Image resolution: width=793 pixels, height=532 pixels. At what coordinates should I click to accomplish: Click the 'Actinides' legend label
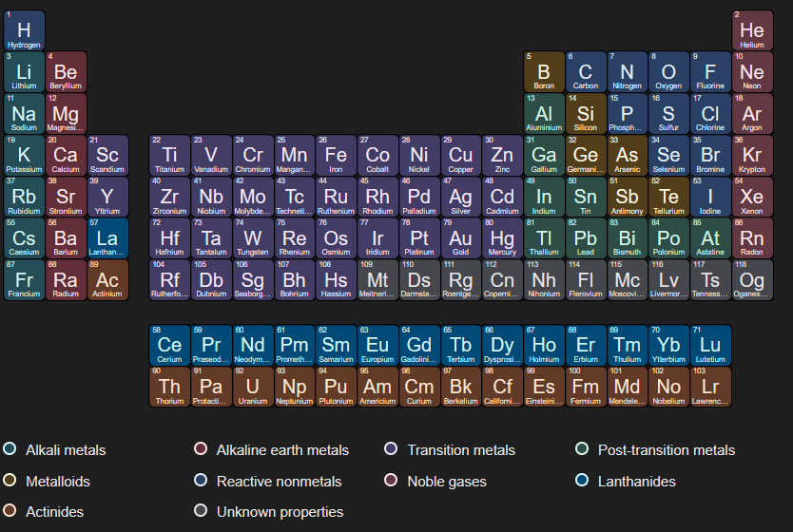(54, 512)
